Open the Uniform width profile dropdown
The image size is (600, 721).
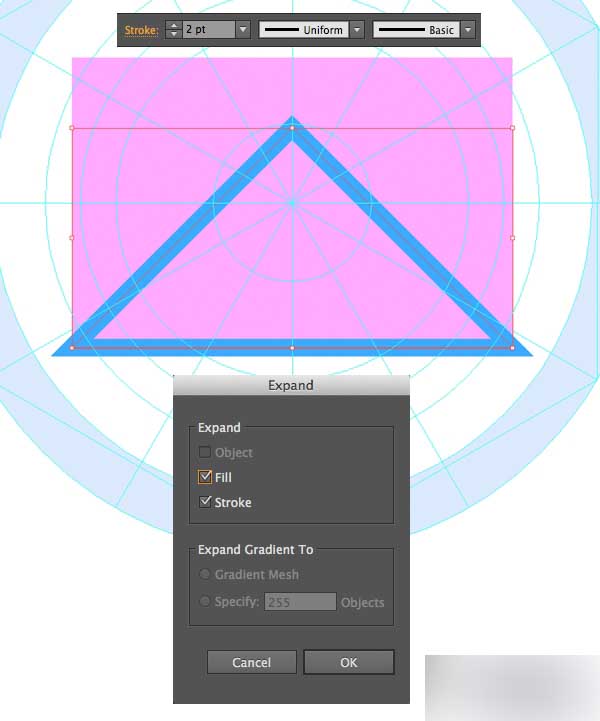point(356,30)
